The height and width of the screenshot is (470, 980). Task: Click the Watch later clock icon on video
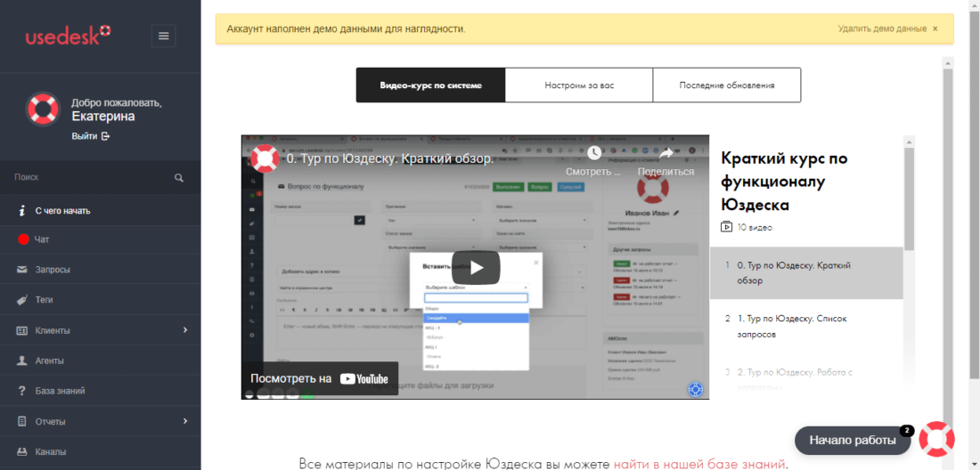[x=593, y=153]
